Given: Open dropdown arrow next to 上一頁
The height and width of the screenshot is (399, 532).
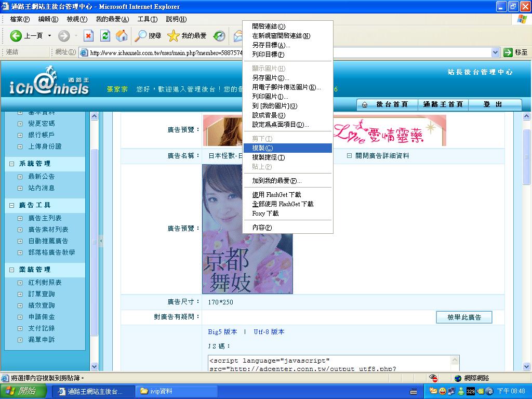Looking at the screenshot, I should tap(49, 36).
